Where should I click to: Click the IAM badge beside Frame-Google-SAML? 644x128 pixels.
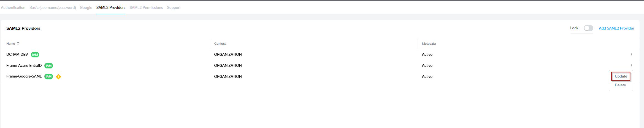tap(49, 76)
